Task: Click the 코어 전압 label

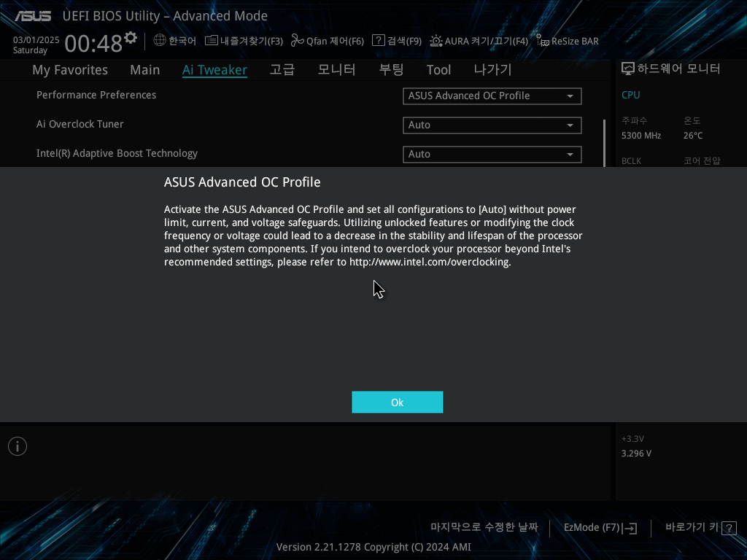Action: click(x=702, y=161)
